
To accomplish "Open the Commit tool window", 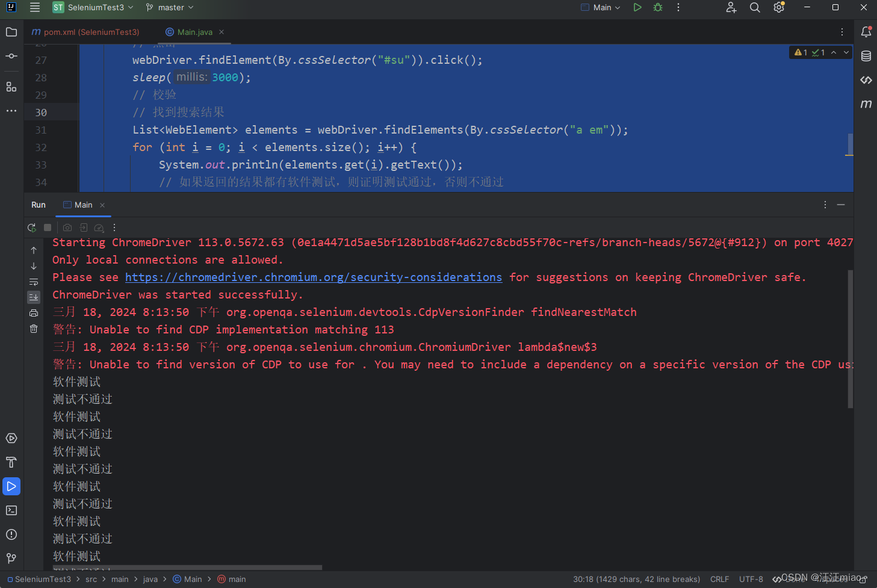I will pyautogui.click(x=11, y=56).
